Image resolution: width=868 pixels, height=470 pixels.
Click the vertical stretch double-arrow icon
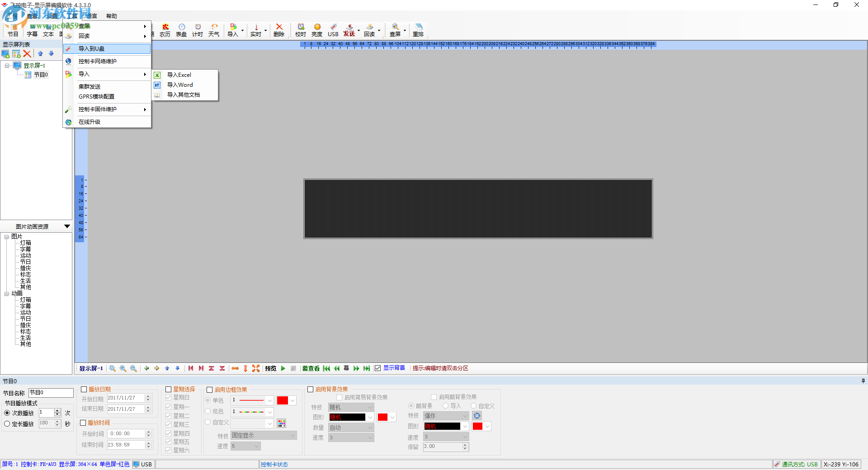[245, 368]
